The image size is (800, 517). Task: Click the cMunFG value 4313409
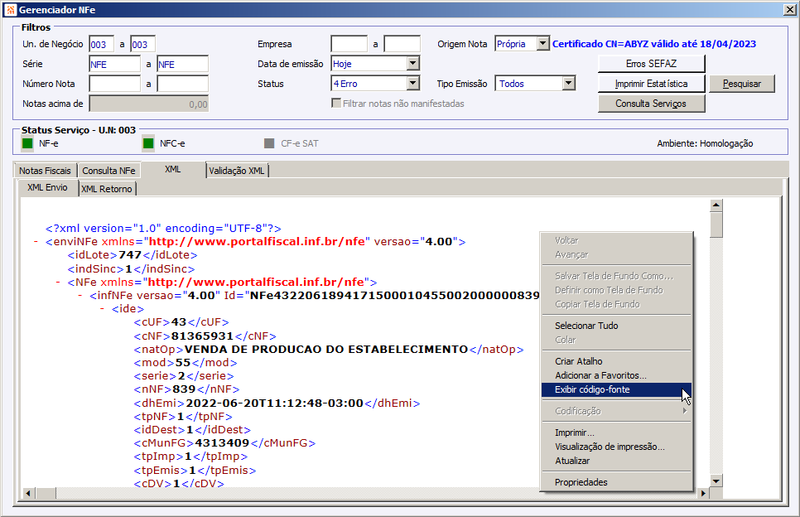222,443
